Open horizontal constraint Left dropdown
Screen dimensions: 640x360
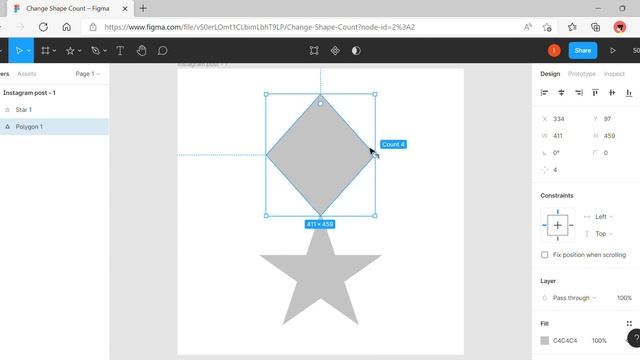(603, 217)
